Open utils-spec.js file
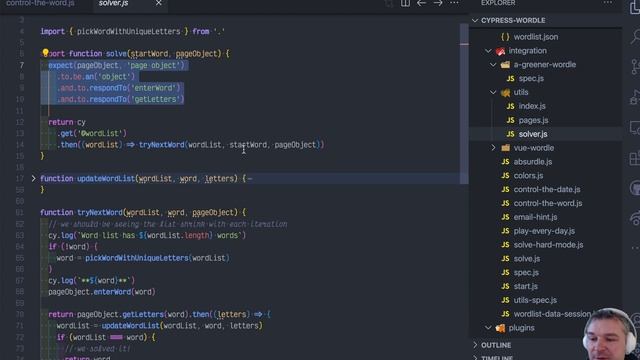Image resolution: width=640 pixels, height=360 pixels. coord(535,300)
